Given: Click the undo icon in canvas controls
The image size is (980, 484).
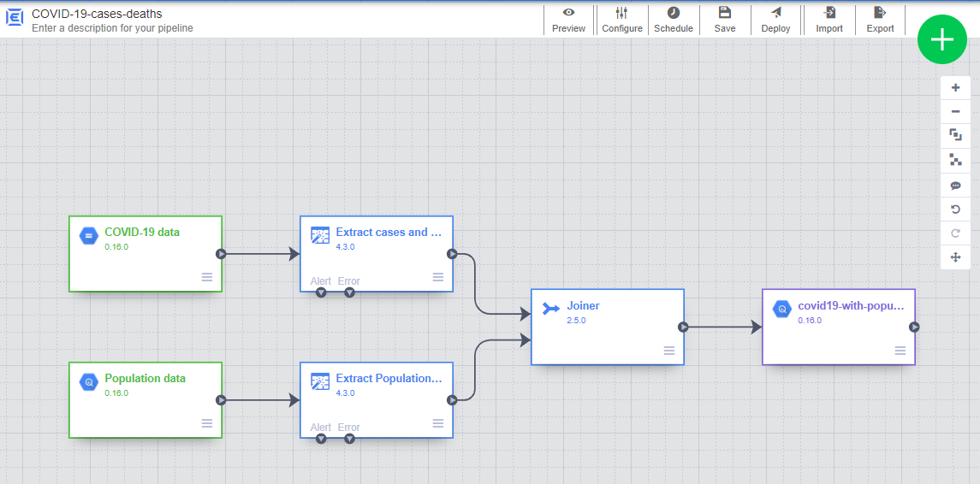Looking at the screenshot, I should tap(955, 210).
